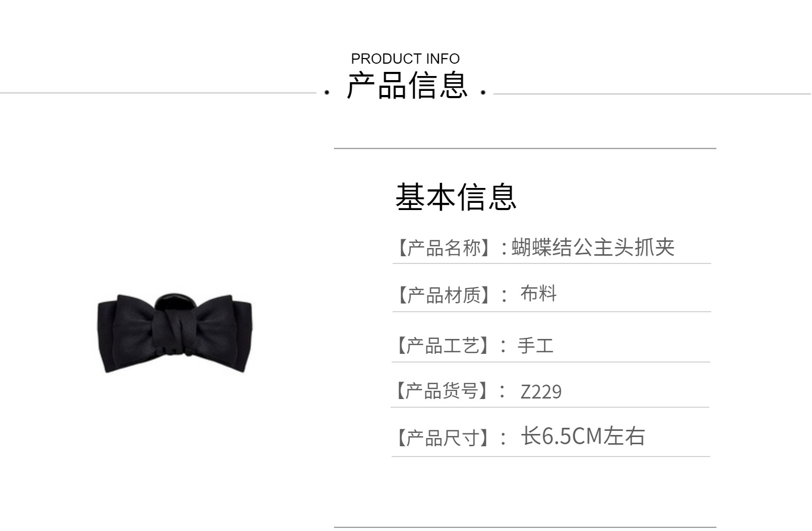Select the 产品工艺 label
The width and height of the screenshot is (812, 531).
tap(445, 346)
